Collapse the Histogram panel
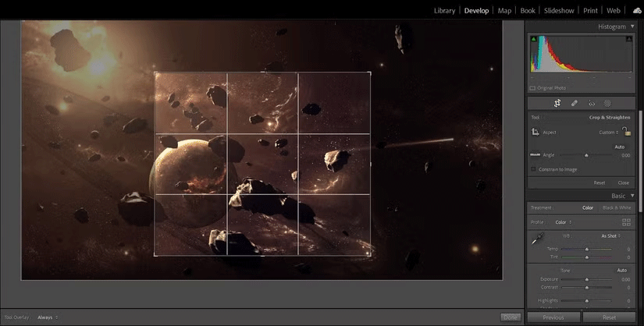The height and width of the screenshot is (326, 644). [632, 27]
